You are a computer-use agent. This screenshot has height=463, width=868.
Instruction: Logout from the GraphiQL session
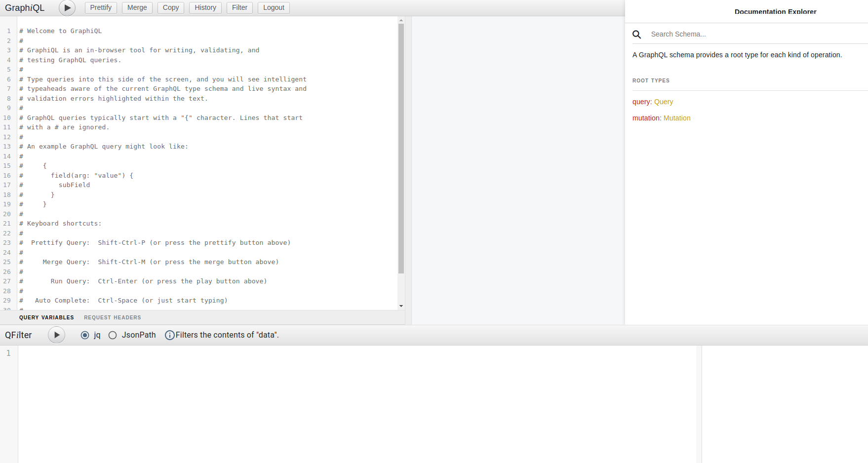[x=273, y=7]
